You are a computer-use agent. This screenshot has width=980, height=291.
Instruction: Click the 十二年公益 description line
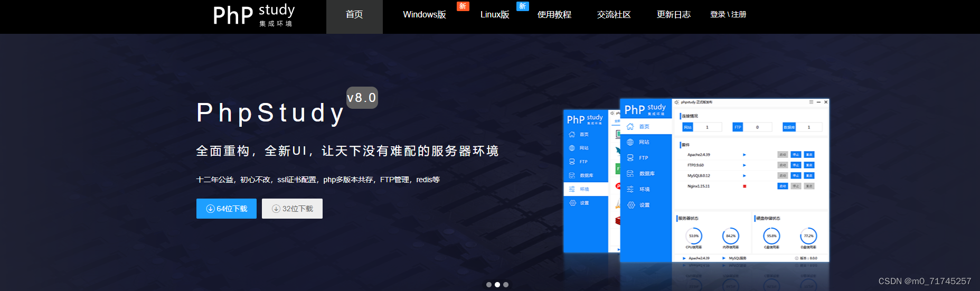[318, 180]
